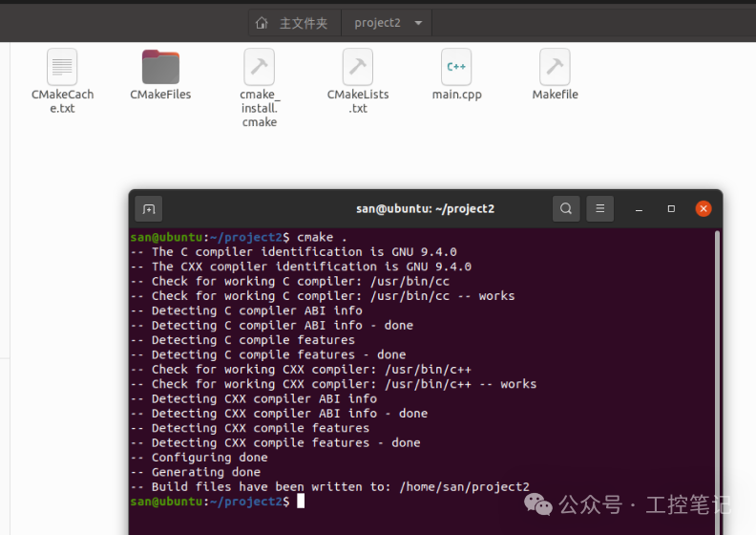The image size is (756, 535).
Task: Click the home folder icon in path bar
Action: pos(262,23)
